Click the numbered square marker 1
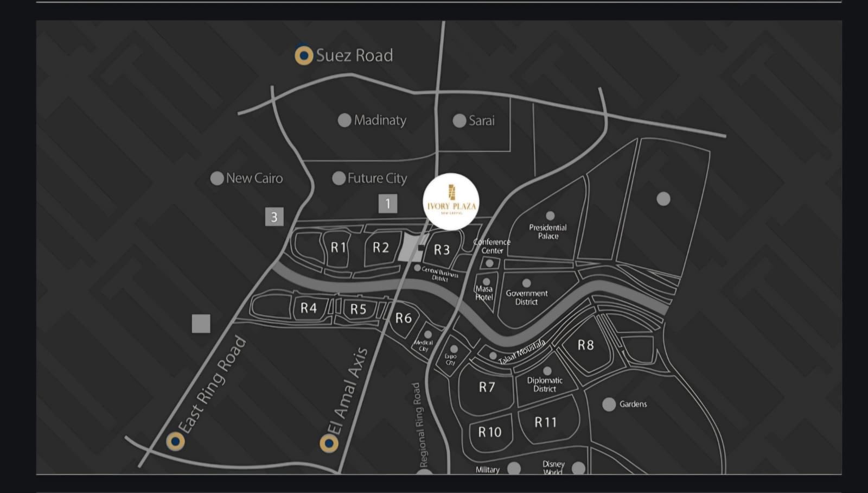Viewport: 868px width, 493px height. point(388,204)
